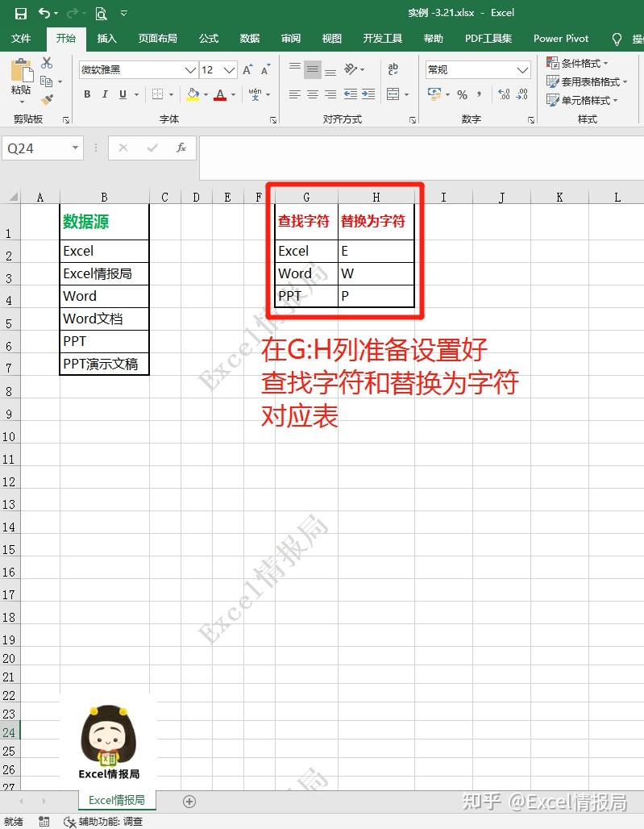Open the PDF工具集 tab
The width and height of the screenshot is (644, 829).
coord(488,39)
